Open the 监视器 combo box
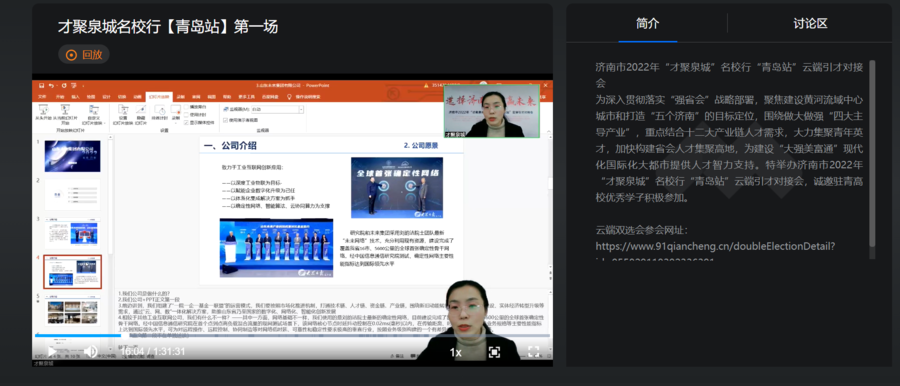The image size is (900, 386). (277, 109)
